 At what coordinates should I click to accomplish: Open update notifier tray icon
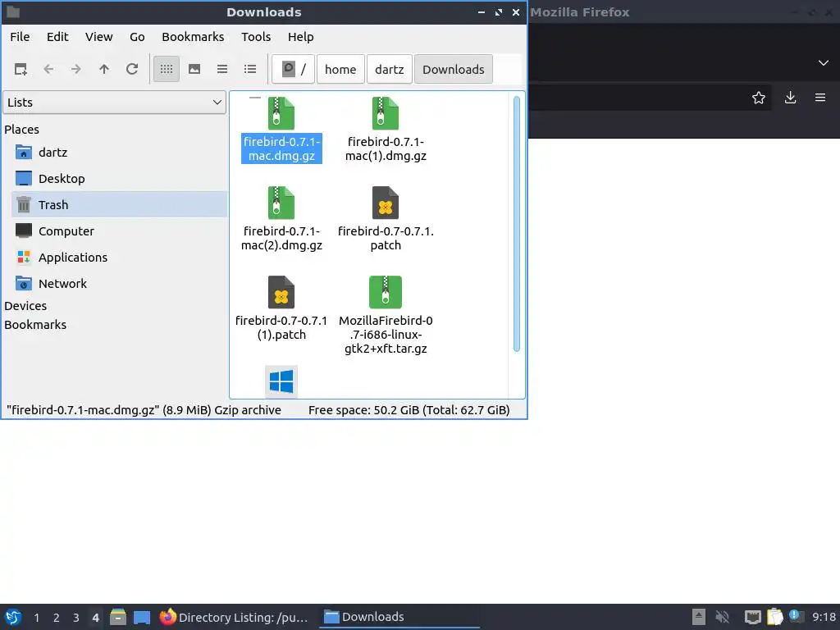[796, 617]
